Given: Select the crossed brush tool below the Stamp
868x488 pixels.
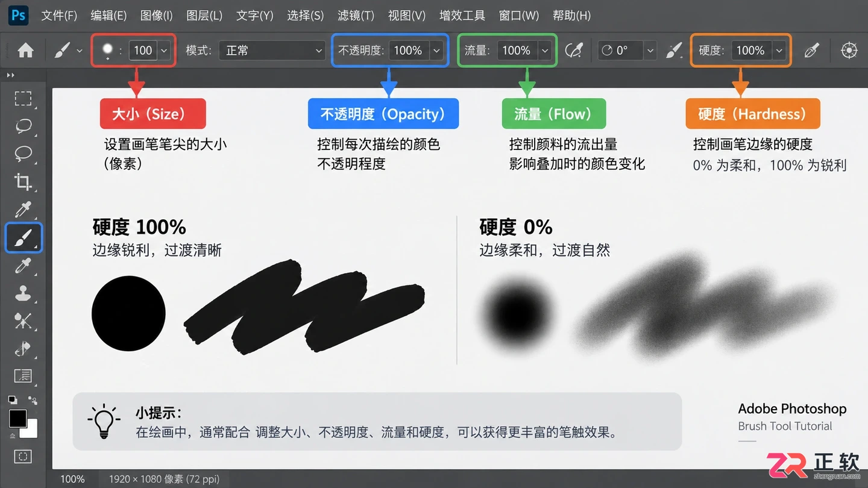Looking at the screenshot, I should (23, 321).
